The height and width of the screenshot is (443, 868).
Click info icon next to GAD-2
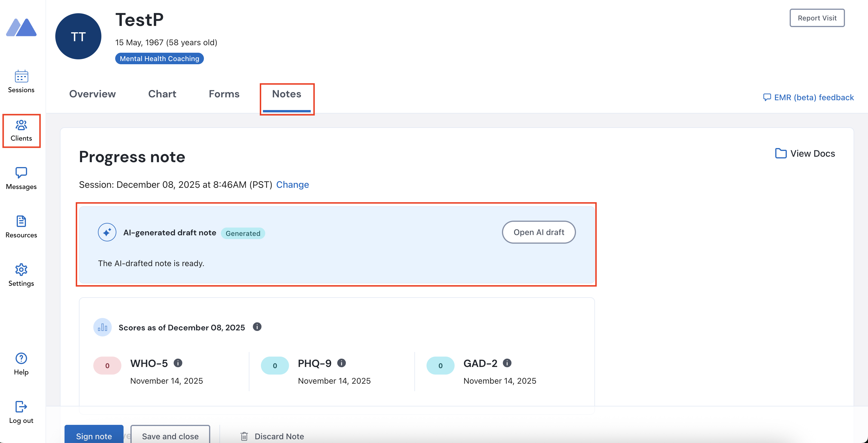click(x=507, y=363)
